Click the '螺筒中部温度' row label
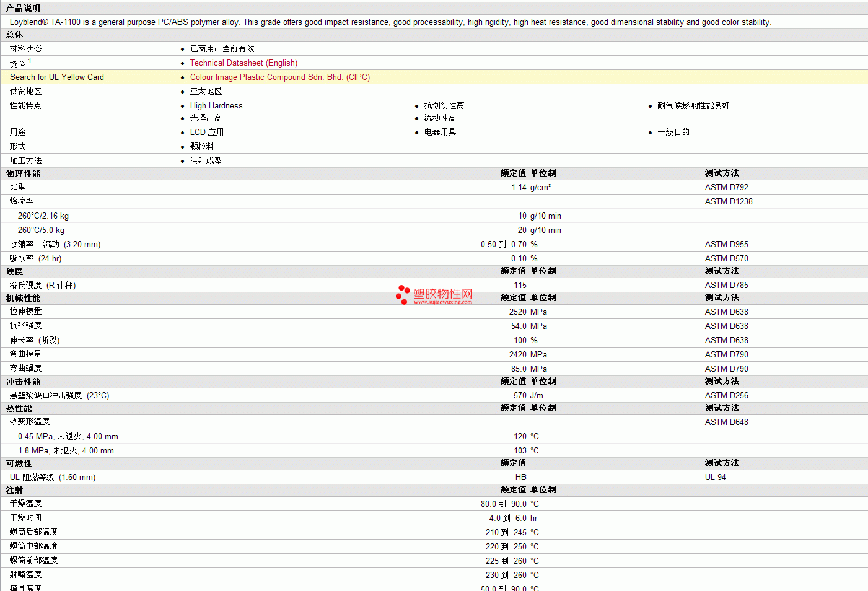This screenshot has width=868, height=591. click(x=33, y=546)
